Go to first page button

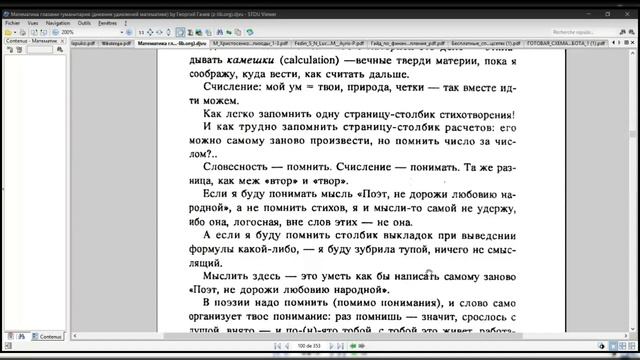(x=277, y=346)
